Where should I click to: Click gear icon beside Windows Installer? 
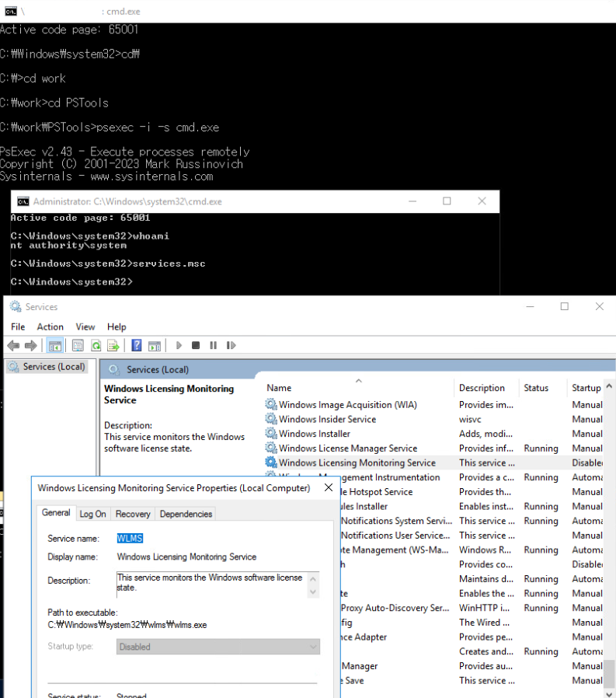tap(271, 433)
